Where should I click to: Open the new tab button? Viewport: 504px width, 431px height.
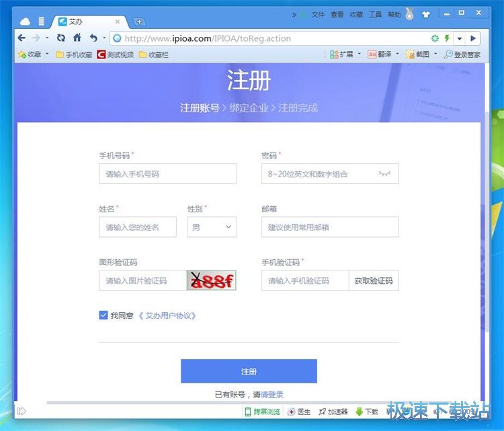click(140, 22)
